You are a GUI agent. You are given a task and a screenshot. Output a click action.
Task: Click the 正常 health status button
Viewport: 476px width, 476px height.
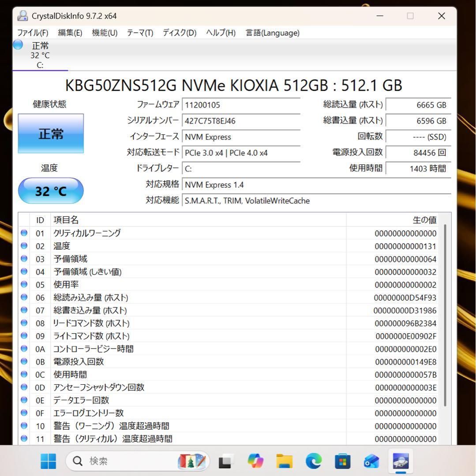tap(51, 134)
